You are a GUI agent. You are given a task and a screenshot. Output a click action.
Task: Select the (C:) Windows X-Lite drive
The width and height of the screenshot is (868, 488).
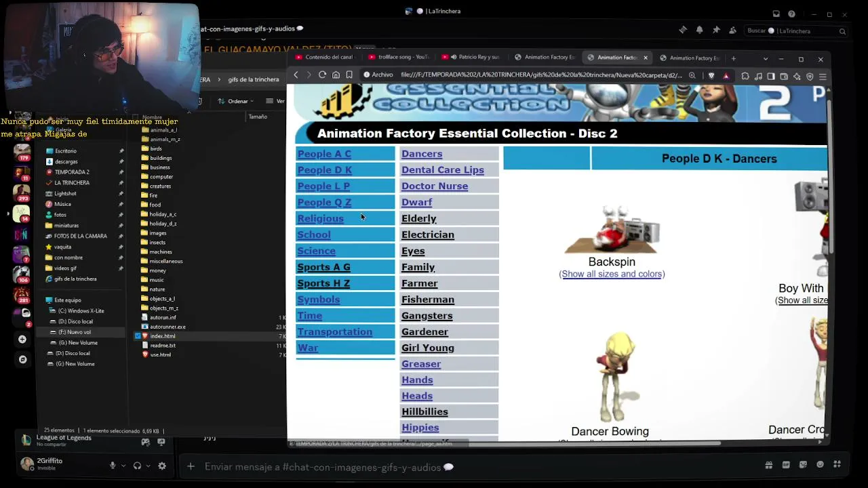[x=81, y=311]
